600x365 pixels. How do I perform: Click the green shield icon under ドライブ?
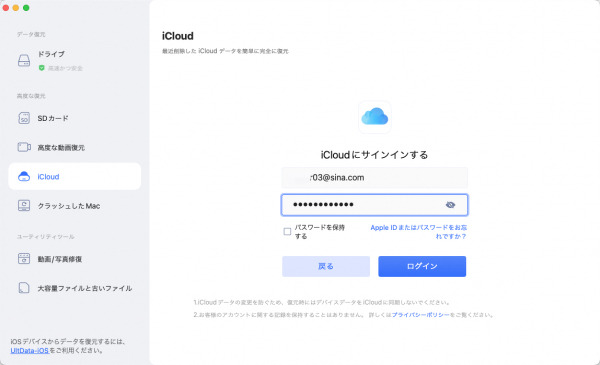41,68
